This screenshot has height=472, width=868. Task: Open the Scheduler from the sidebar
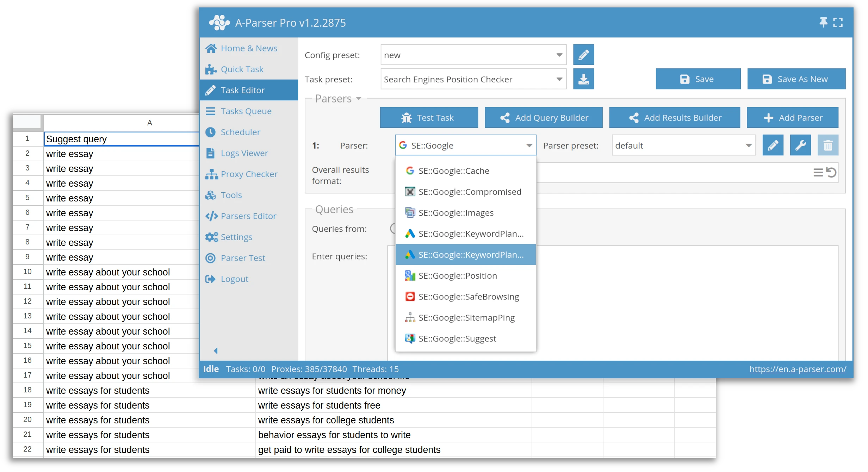240,132
